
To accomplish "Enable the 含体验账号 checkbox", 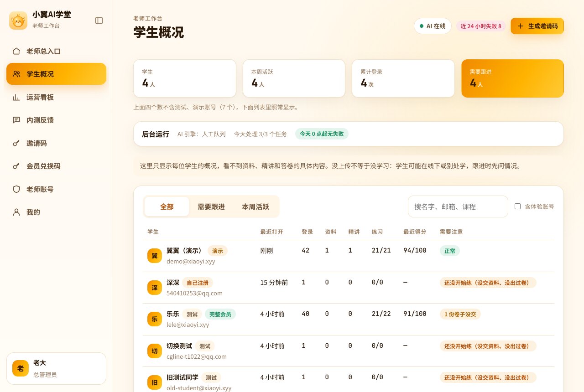I will pyautogui.click(x=517, y=206).
